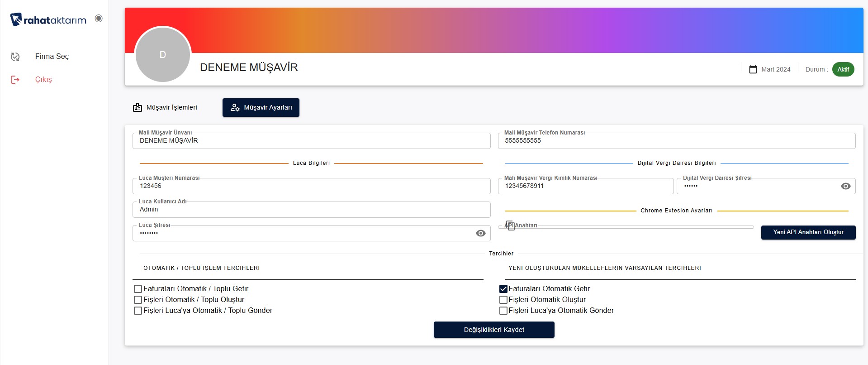Screen dimensions: 868x365
Task: Click the rahataktarım logo
Action: pos(48,19)
